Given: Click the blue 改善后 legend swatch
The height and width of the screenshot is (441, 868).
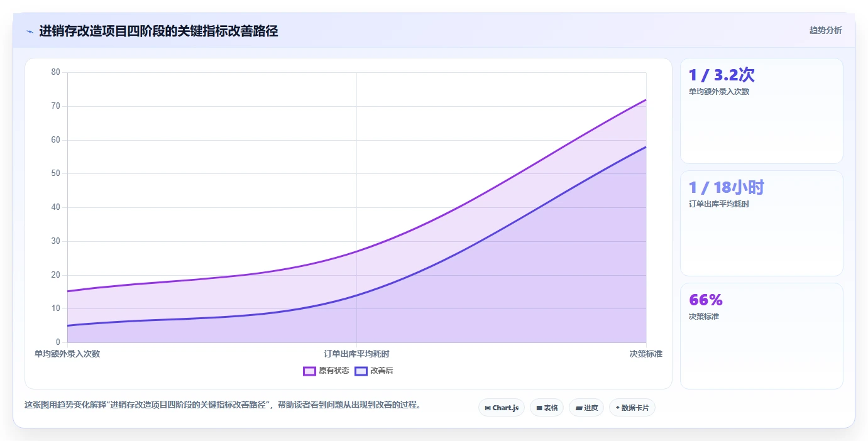Looking at the screenshot, I should point(361,371).
